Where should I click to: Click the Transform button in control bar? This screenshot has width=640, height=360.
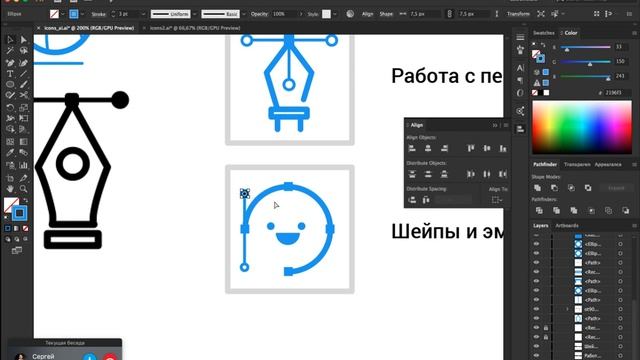518,14
